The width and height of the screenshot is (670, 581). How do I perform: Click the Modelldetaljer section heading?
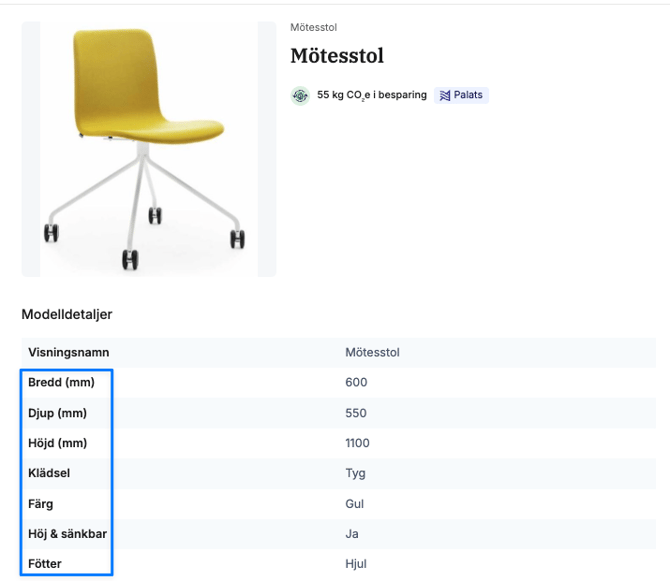coord(67,314)
